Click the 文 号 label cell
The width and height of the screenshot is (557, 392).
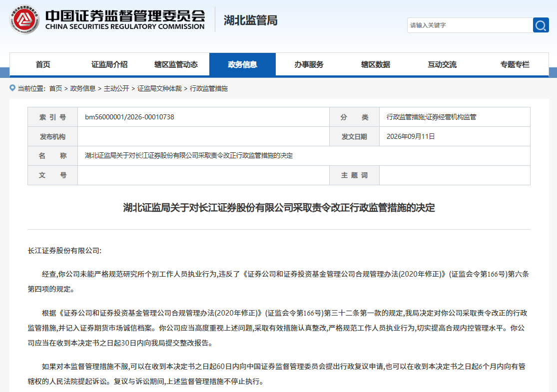click(x=52, y=175)
